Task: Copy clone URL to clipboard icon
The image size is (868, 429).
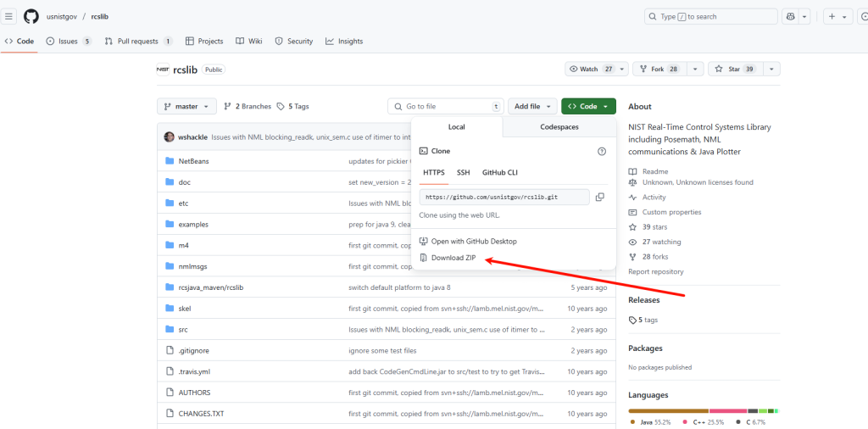Action: click(599, 197)
